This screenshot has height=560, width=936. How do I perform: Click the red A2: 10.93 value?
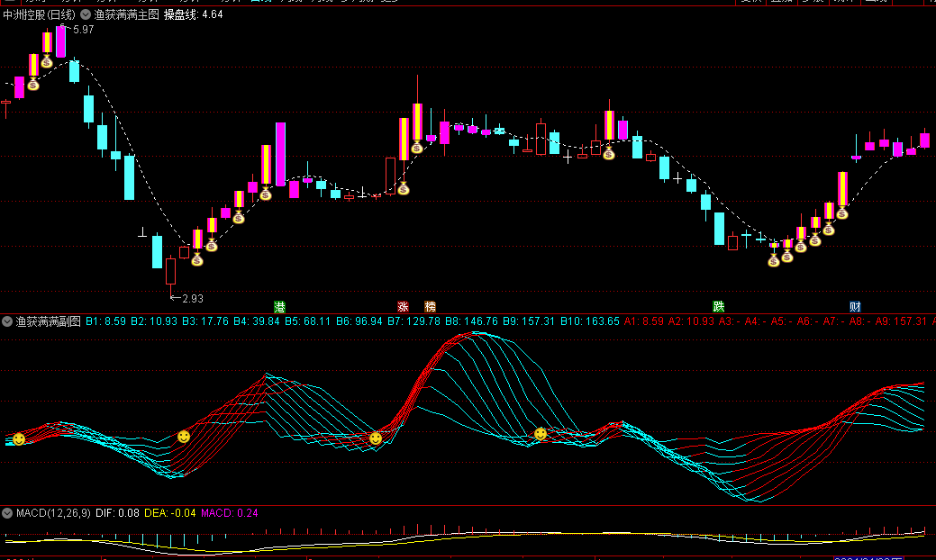[691, 321]
